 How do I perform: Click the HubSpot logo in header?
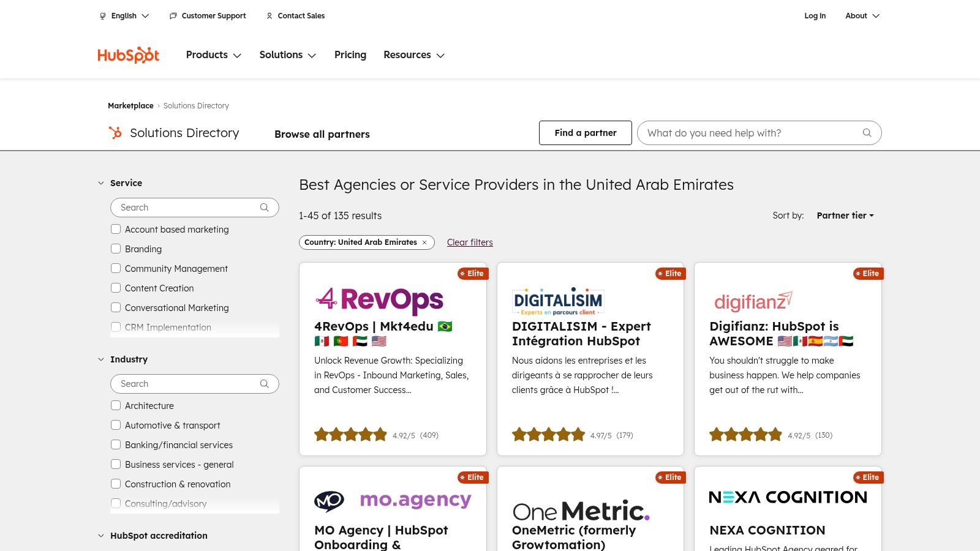point(128,55)
